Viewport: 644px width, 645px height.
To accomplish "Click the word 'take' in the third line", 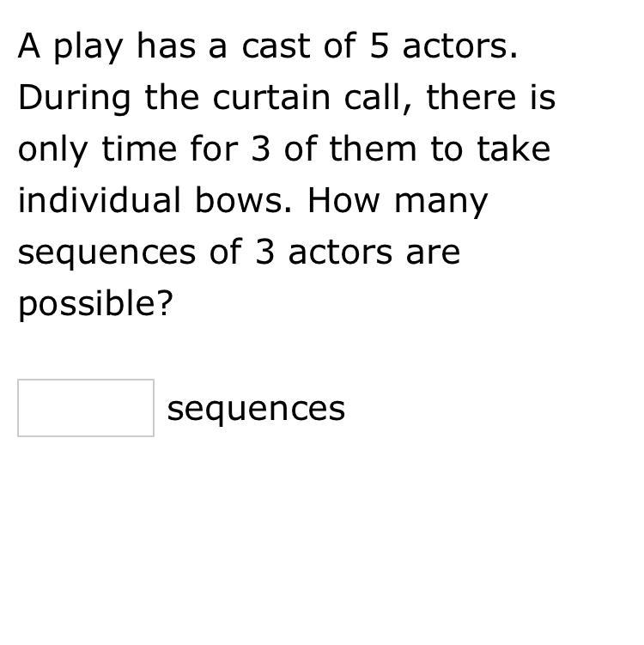I will tap(513, 149).
